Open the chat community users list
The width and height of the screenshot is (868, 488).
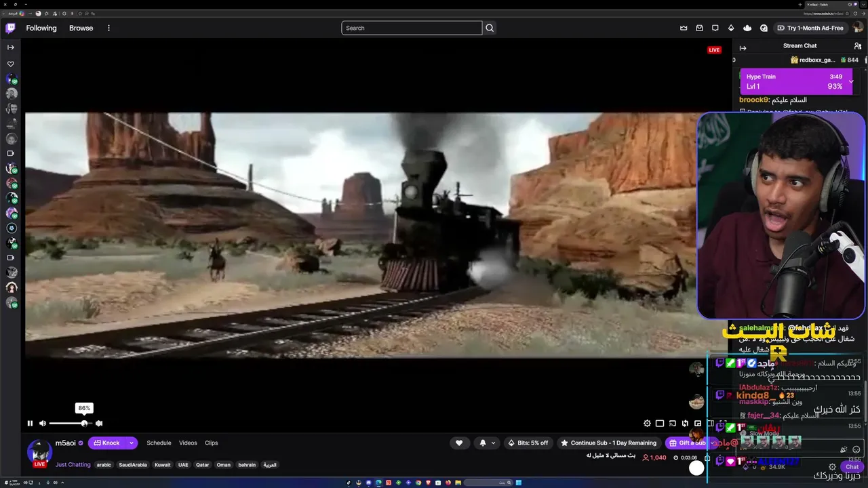point(858,45)
